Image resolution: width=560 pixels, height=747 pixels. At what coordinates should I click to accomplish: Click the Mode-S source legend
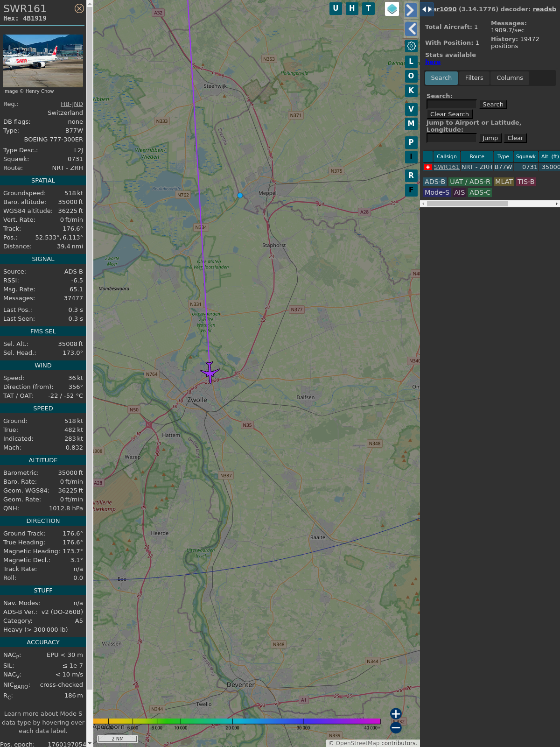[x=437, y=192]
